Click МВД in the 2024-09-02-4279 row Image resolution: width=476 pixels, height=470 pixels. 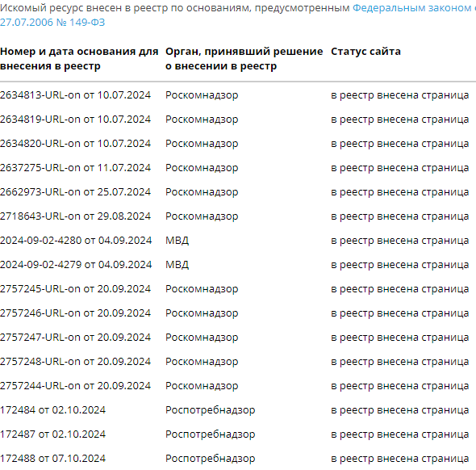(177, 265)
